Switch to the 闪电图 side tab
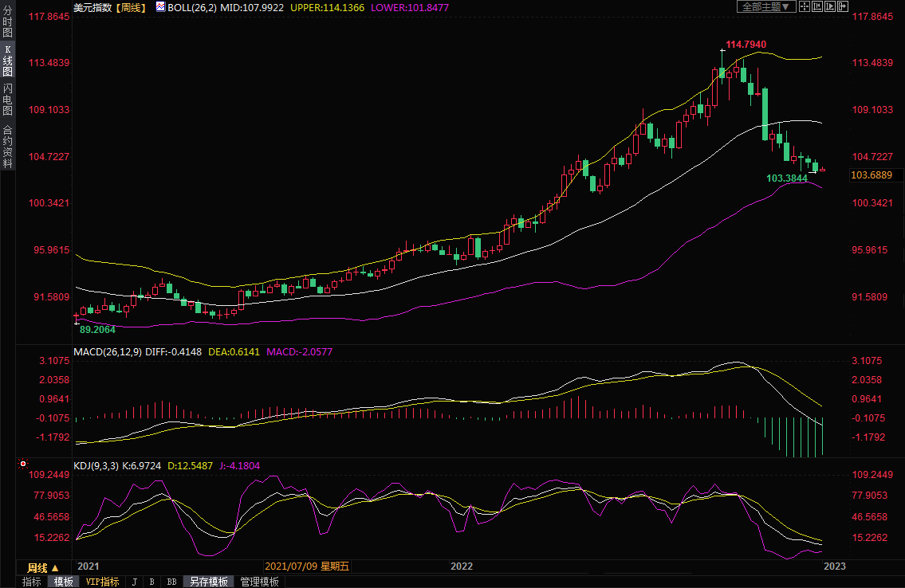This screenshot has width=905, height=588. [x=7, y=100]
